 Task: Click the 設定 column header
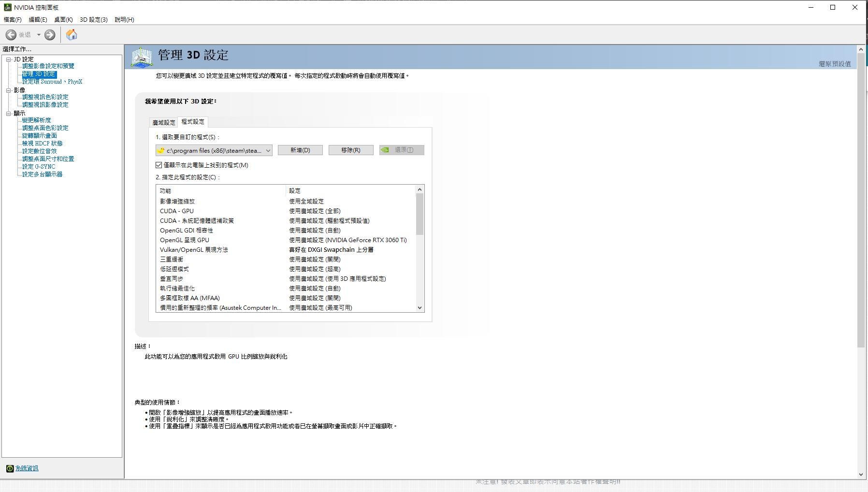click(350, 191)
